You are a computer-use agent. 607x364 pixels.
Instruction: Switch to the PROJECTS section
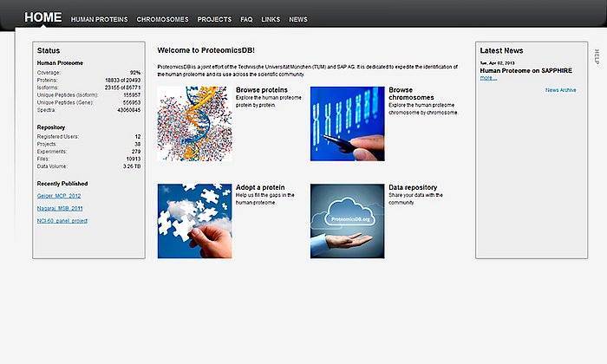click(214, 19)
